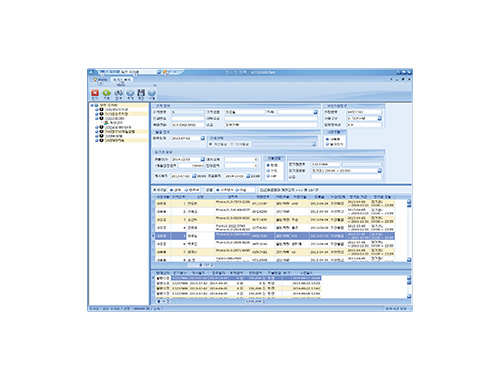The width and height of the screenshot is (500, 380).
Task: Select the bottom VIP radio option
Action: [x=268, y=176]
